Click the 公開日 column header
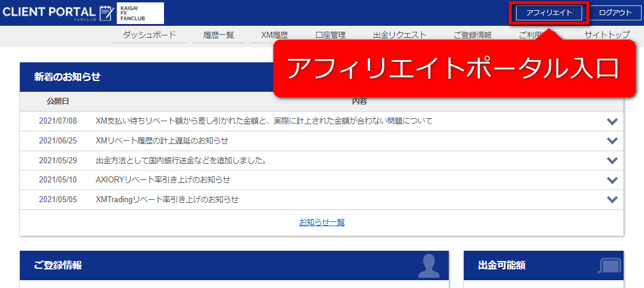The image size is (644, 288). 58,101
